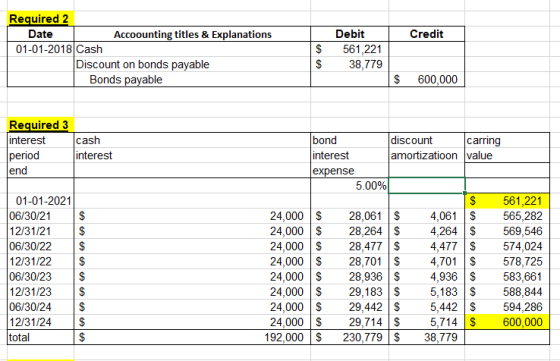Click bond interest expense 28,264
560x361 pixels.
(x=350, y=231)
